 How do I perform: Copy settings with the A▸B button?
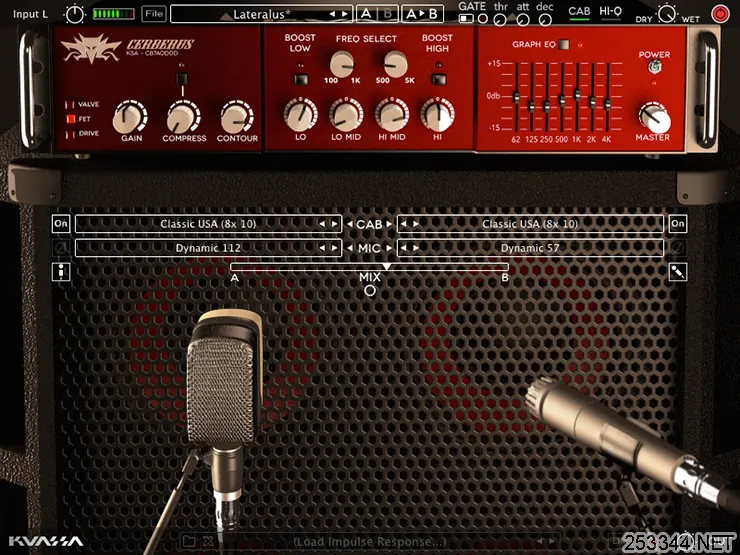pos(422,14)
